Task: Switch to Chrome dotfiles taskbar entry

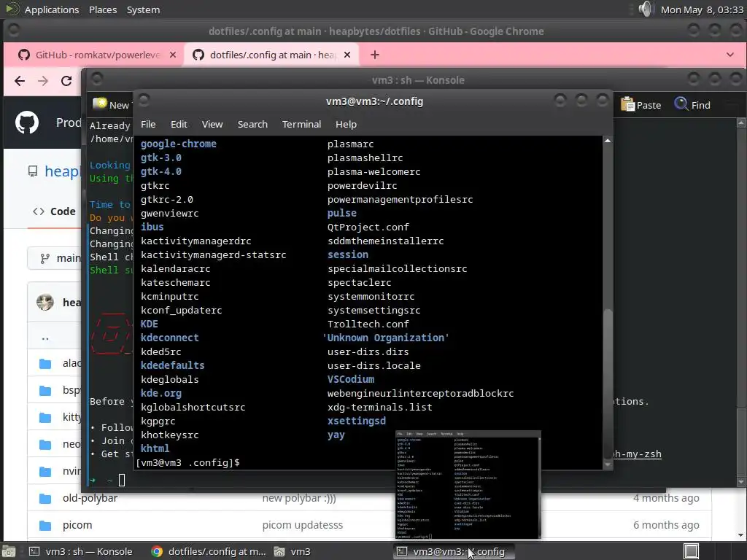Action: (208, 551)
